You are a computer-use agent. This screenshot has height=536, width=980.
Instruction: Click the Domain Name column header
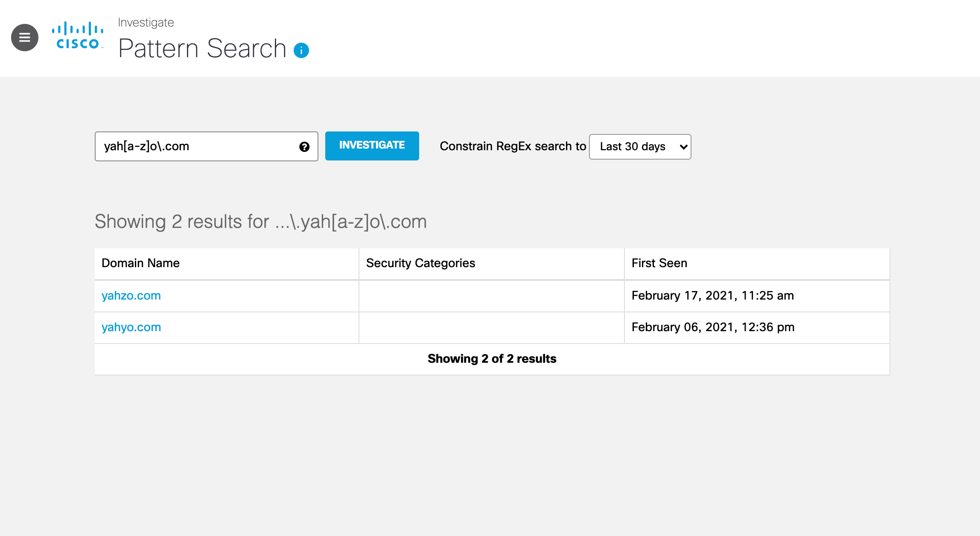coord(140,263)
